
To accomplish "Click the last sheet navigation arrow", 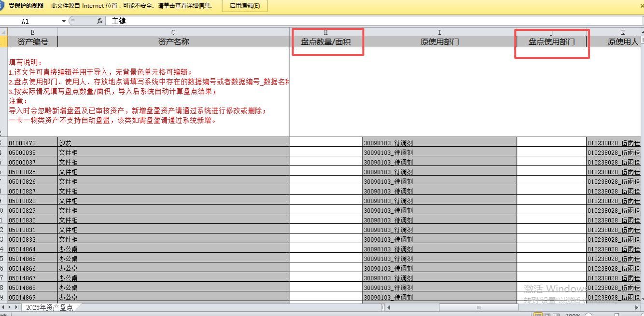I will [x=17, y=307].
